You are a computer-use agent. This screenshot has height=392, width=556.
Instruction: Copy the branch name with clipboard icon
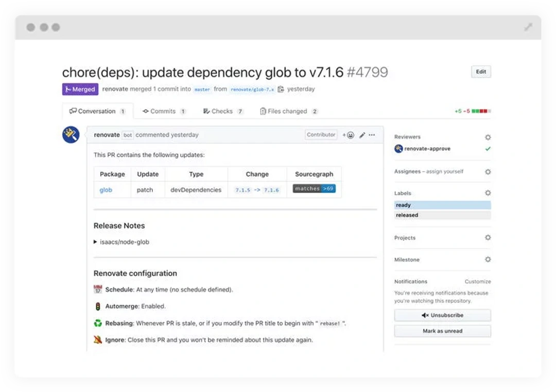click(x=281, y=90)
